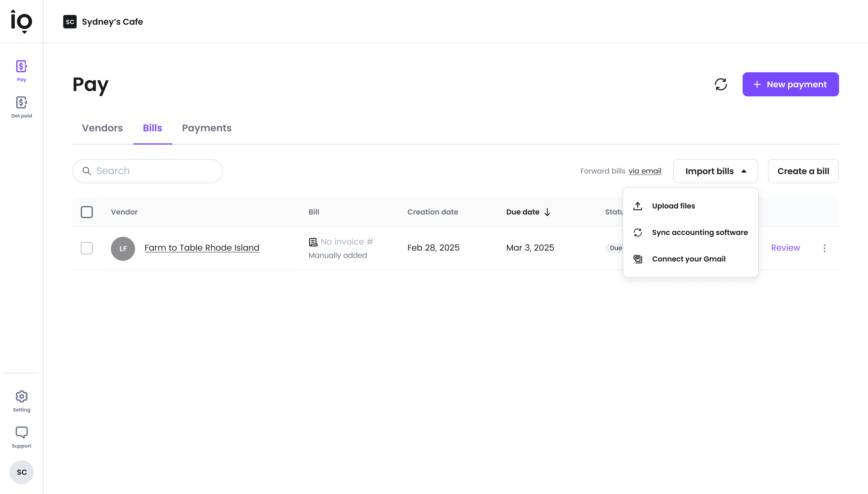
Task: Select the Farm to Table Rhode Island checkbox
Action: [86, 248]
